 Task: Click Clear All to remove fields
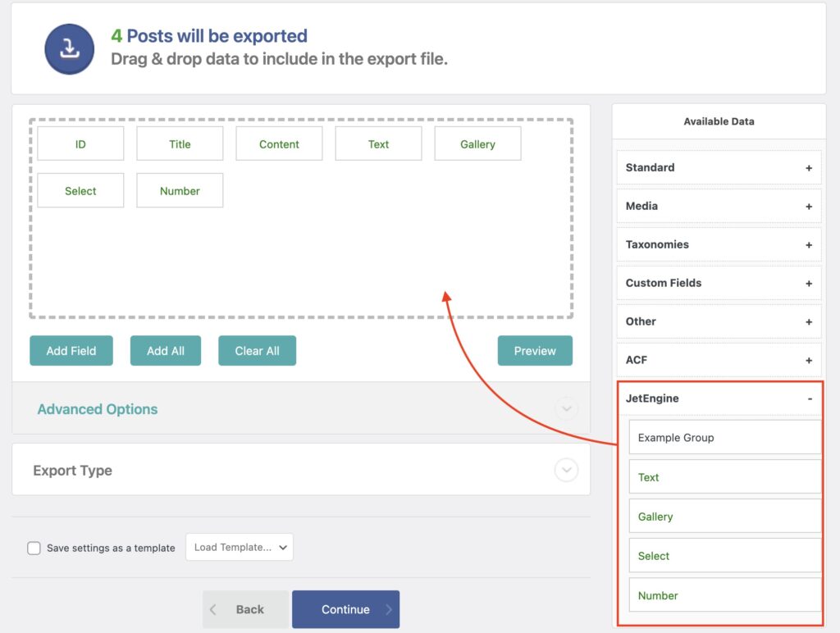coord(257,350)
